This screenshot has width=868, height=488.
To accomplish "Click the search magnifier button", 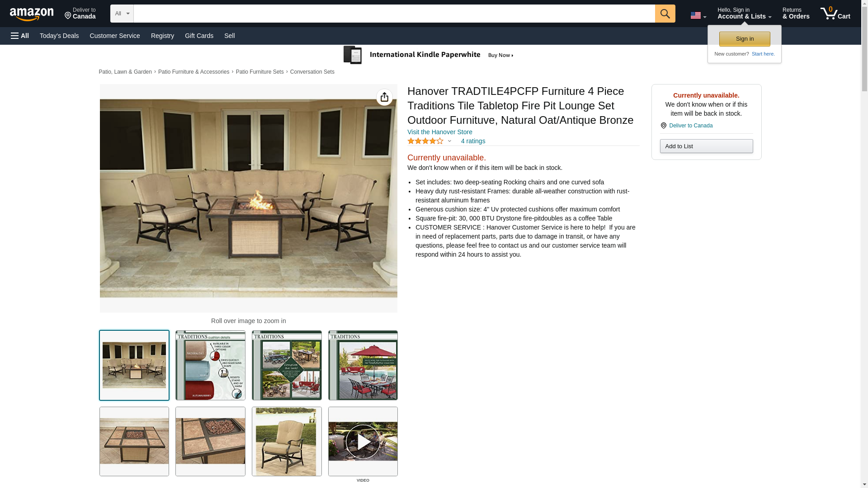I will [665, 14].
